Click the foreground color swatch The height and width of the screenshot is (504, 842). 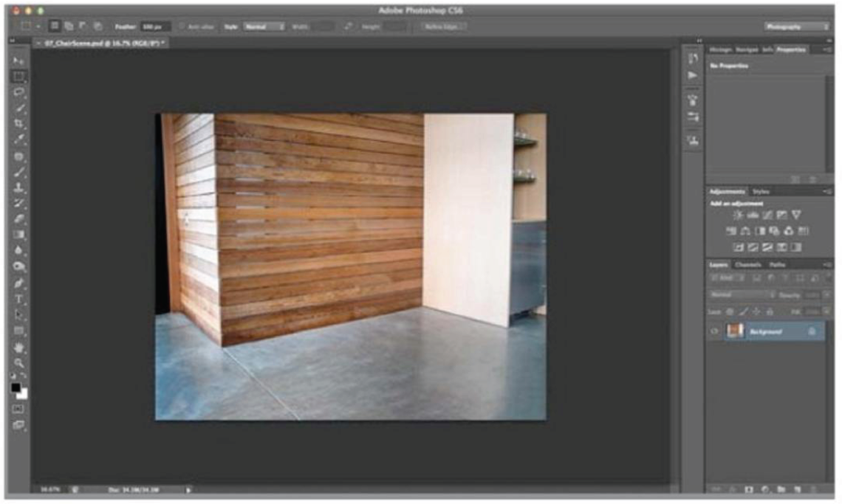(x=16, y=387)
